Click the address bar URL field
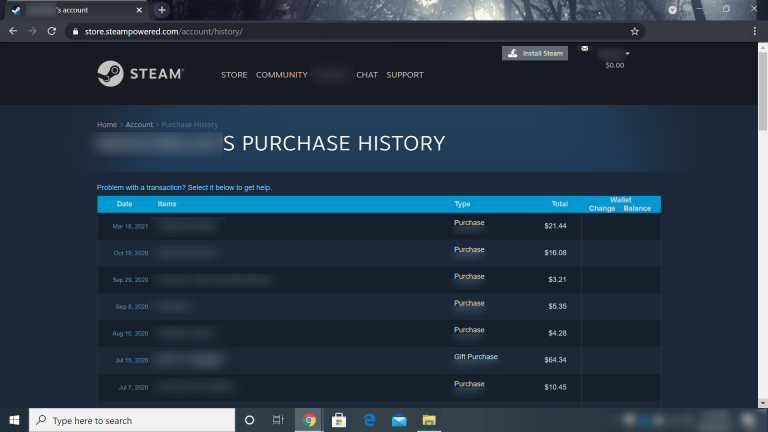 pyautogui.click(x=355, y=31)
